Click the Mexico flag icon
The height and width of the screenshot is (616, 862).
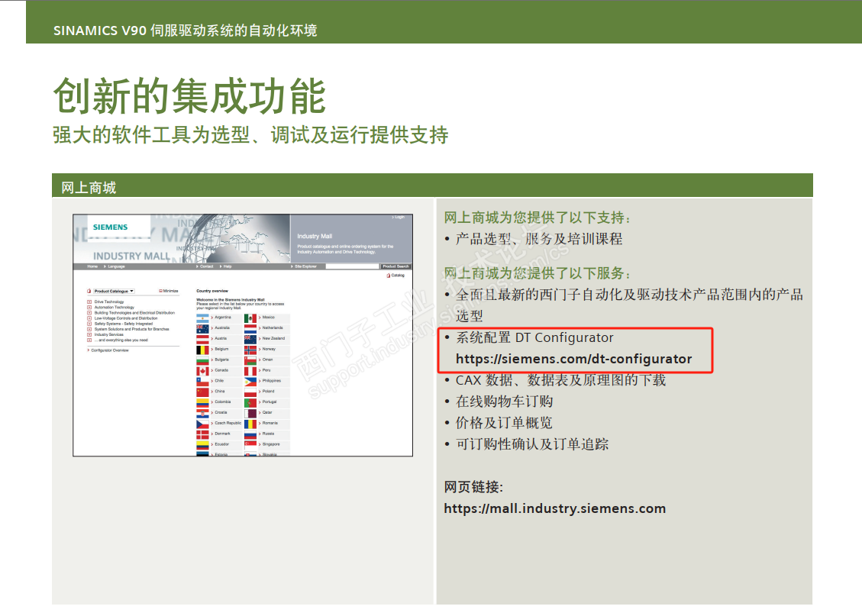pyautogui.click(x=250, y=318)
